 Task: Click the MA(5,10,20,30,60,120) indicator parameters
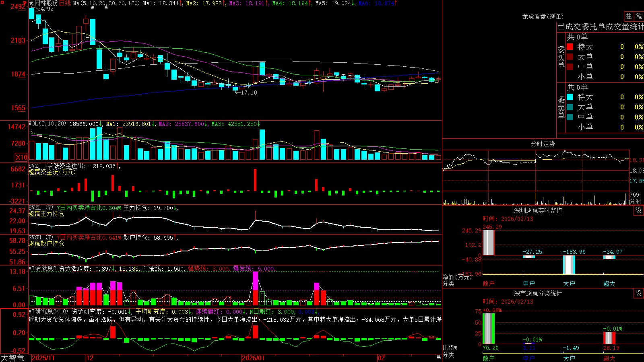click(106, 3)
